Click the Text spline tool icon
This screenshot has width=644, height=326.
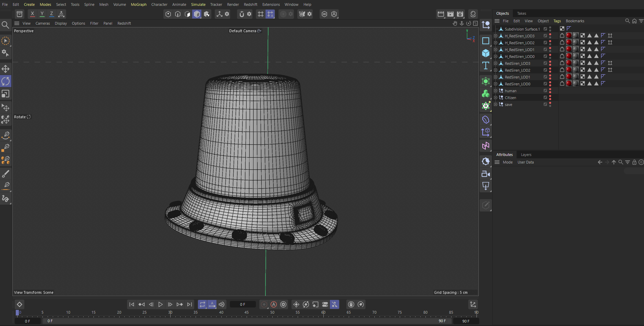point(486,65)
